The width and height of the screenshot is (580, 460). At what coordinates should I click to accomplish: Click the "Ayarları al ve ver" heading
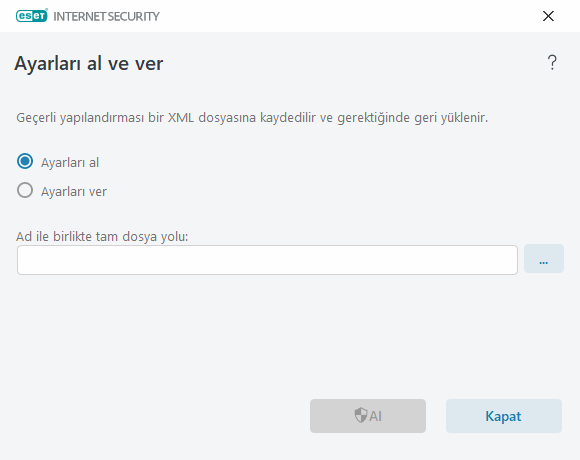pyautogui.click(x=89, y=64)
